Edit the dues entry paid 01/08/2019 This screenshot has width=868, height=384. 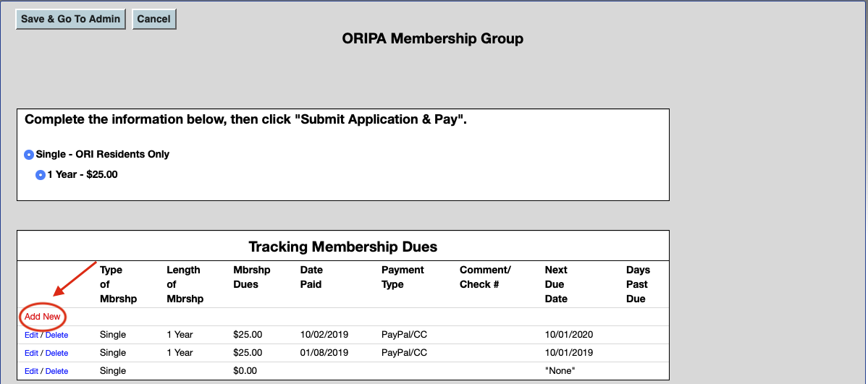tap(31, 353)
